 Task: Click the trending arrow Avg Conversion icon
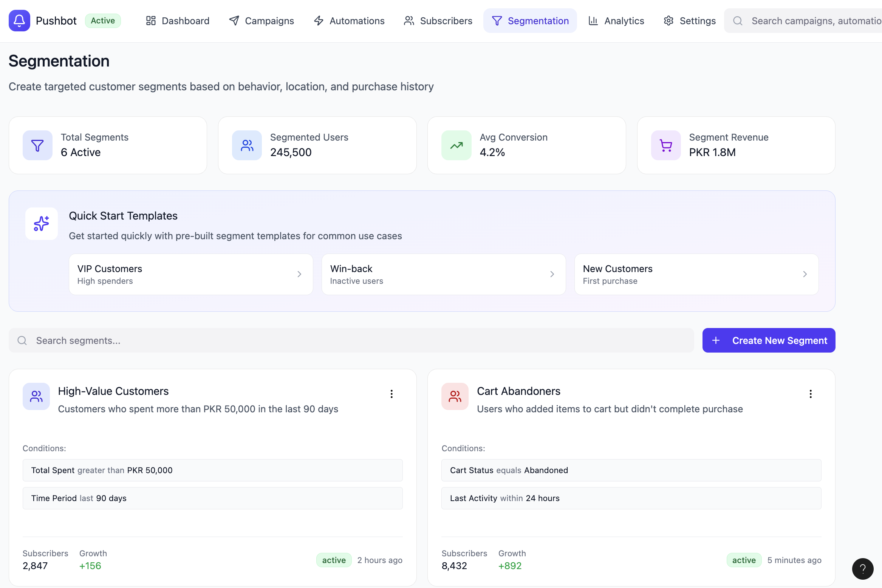tap(456, 145)
